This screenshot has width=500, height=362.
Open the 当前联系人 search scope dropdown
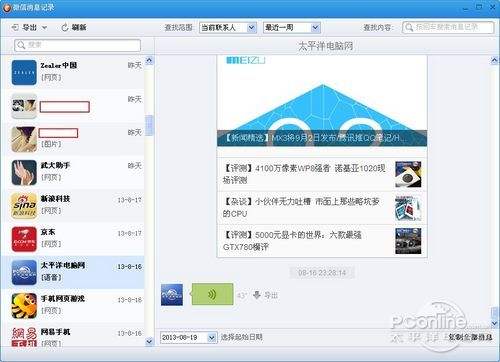pyautogui.click(x=228, y=28)
